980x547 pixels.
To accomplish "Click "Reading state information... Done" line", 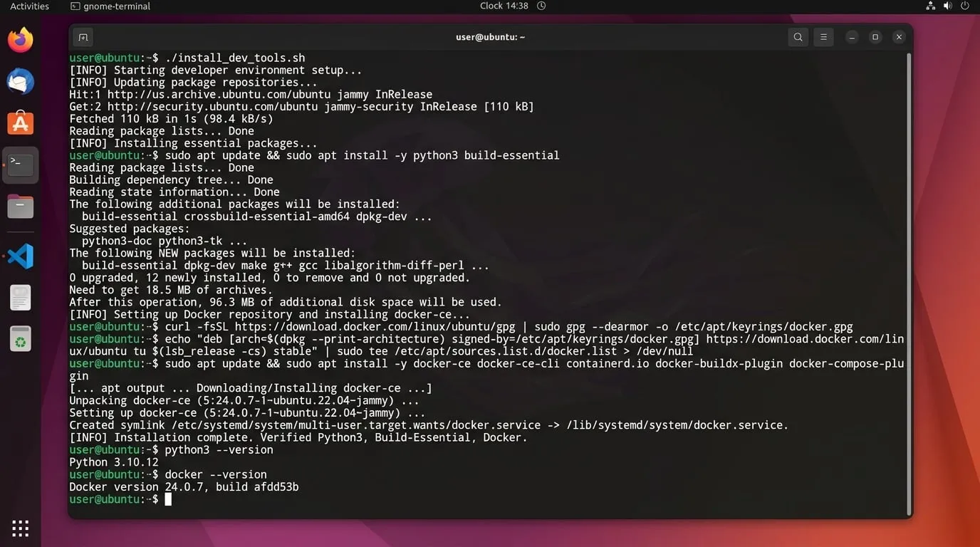I will point(174,192).
